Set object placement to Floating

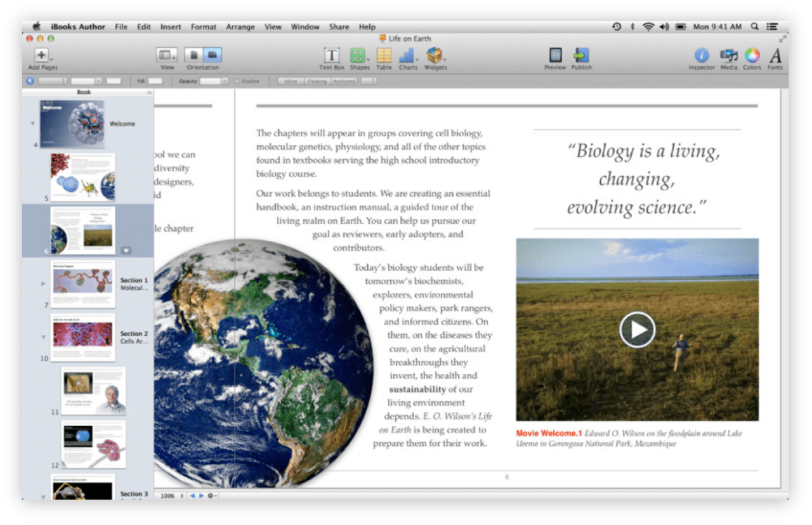318,81
